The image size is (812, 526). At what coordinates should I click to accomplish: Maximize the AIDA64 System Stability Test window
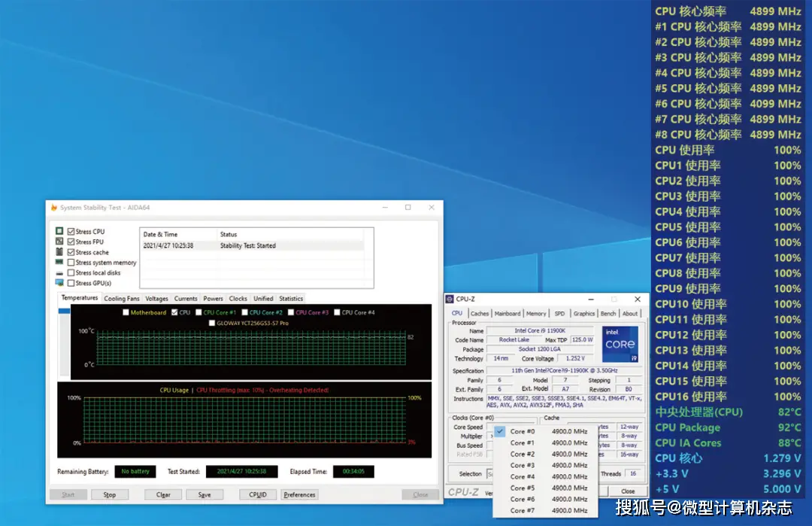pos(408,207)
